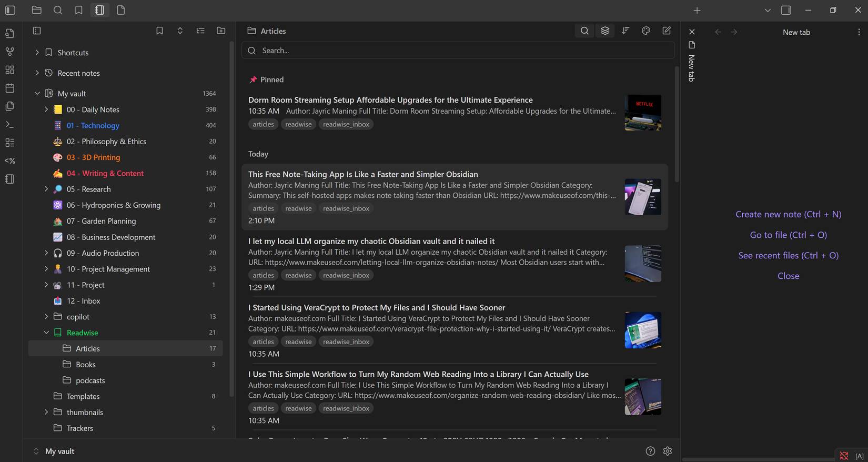Expand the Shortcuts section
868x462 pixels.
tap(37, 53)
